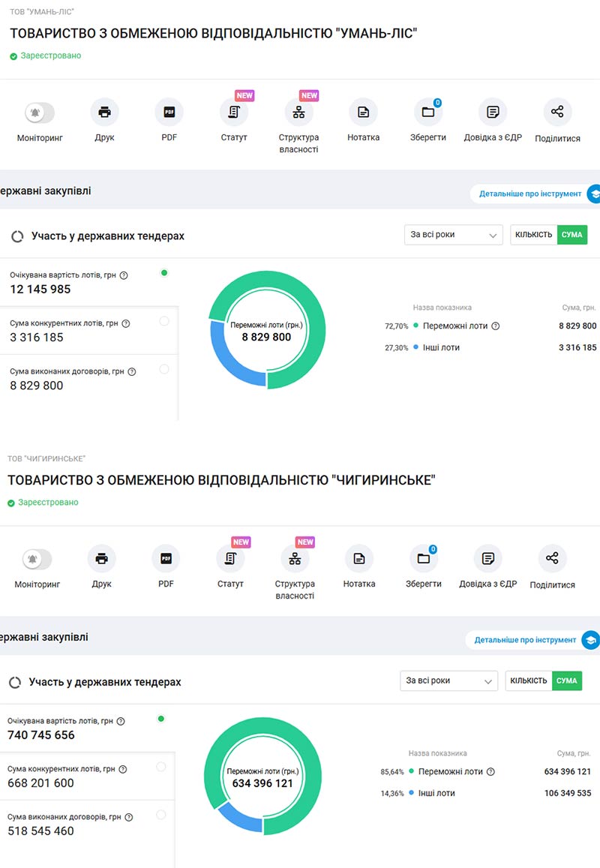Screen dimensions: 600x868
Task: Click help icon beside Переможні лоти 72,70%
Action: tap(496, 326)
